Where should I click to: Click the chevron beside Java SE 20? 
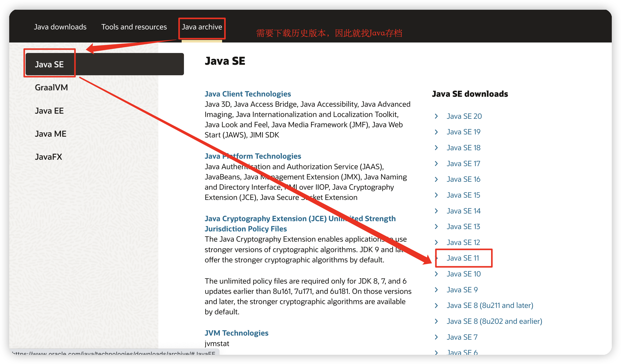click(436, 116)
